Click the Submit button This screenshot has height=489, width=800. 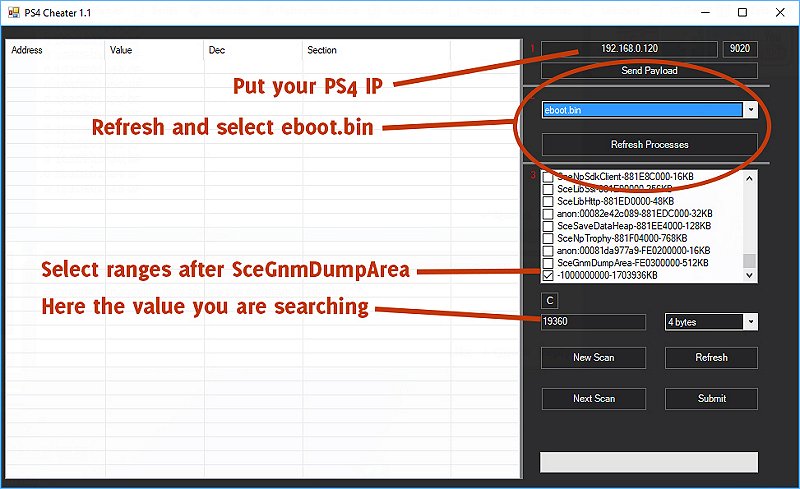(711, 399)
